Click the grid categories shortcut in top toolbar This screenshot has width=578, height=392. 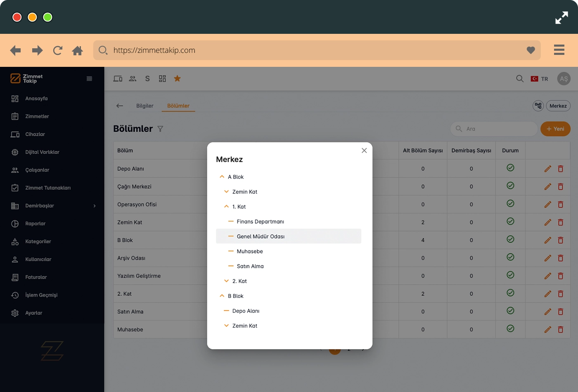(x=162, y=78)
